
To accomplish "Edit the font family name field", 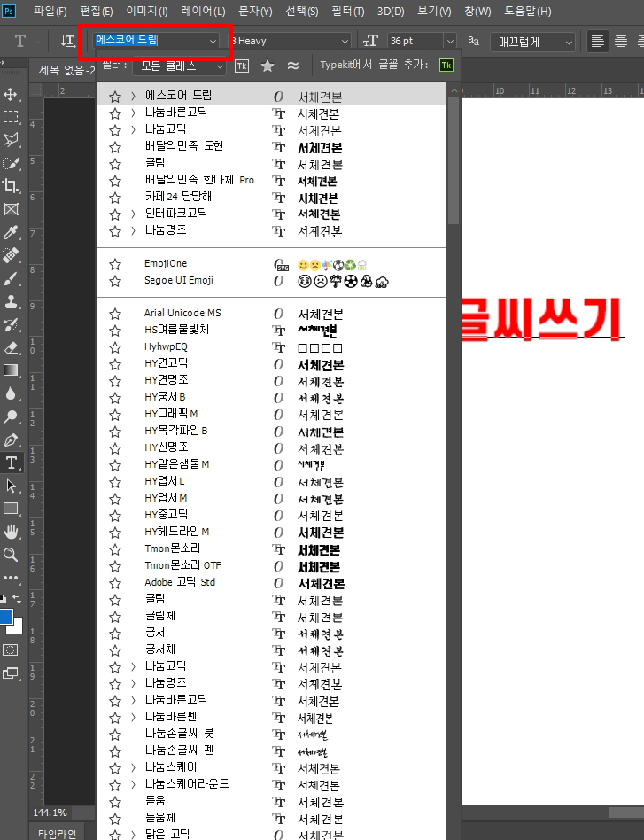I will [x=149, y=40].
